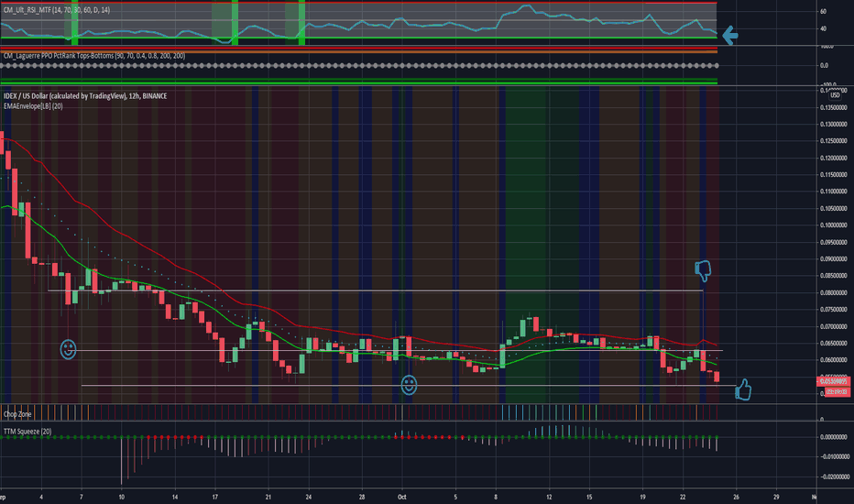Viewport: 854px width, 504px height.
Task: Select the smiley face below October 1
Action: (409, 385)
